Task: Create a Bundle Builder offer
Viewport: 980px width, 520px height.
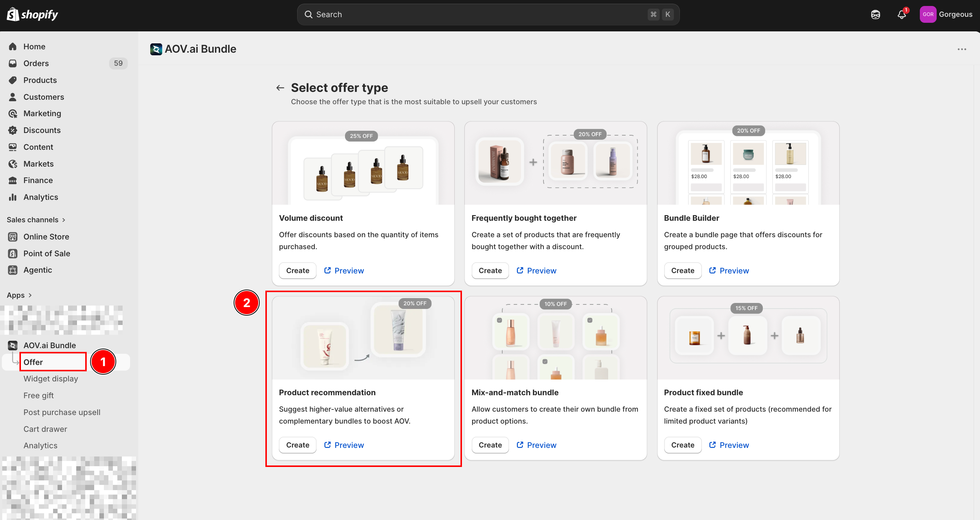Action: [682, 270]
